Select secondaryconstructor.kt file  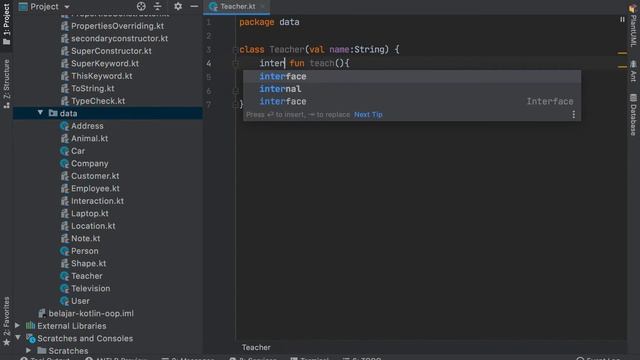[x=119, y=38]
